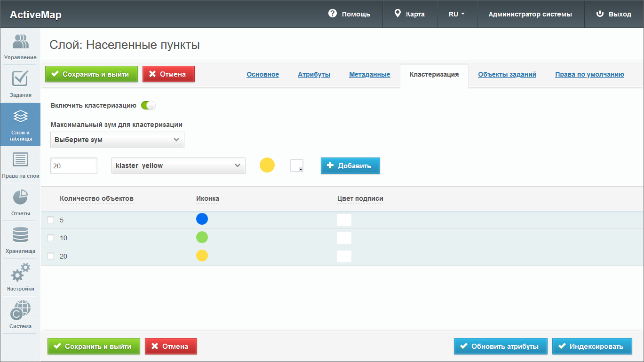This screenshot has height=362, width=644.
Task: Click the Помощь question mark icon
Action: tap(333, 14)
